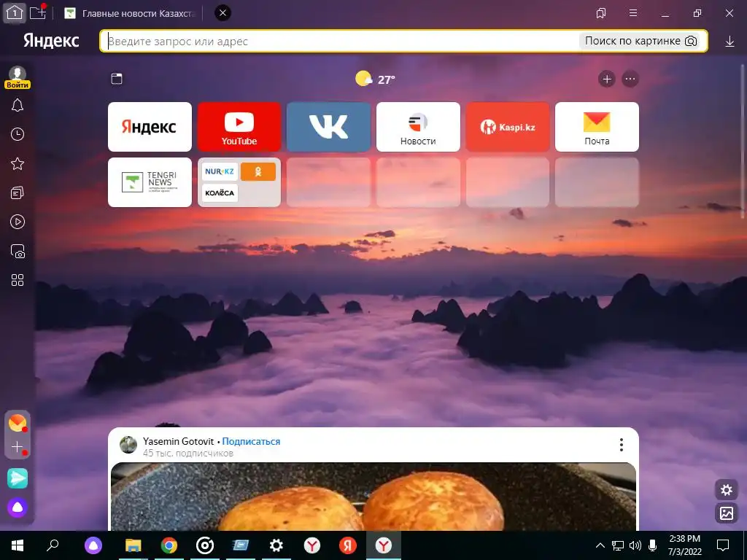Click the Подписаться link

[251, 441]
